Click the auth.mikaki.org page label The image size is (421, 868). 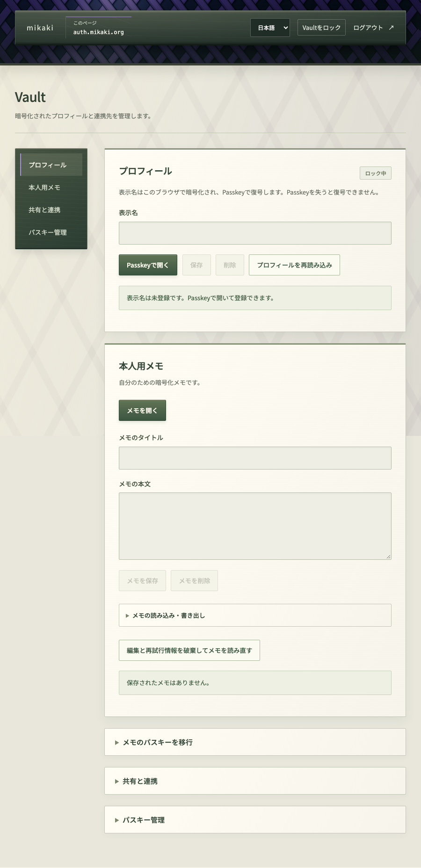click(98, 32)
